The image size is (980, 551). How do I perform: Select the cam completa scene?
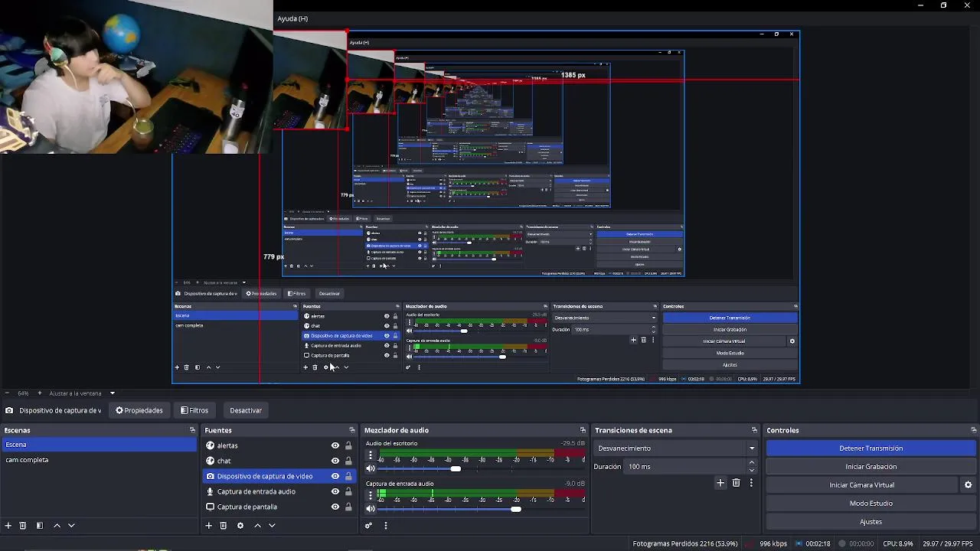pyautogui.click(x=99, y=460)
